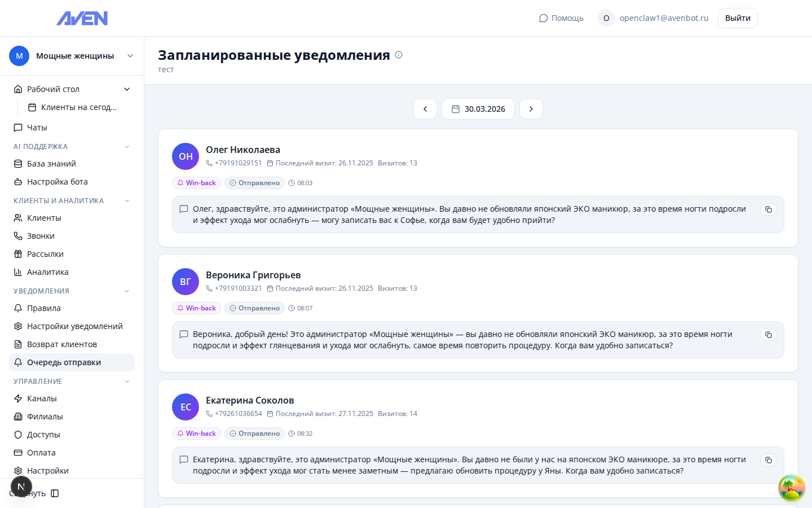Go to previous date with left arrow

425,108
